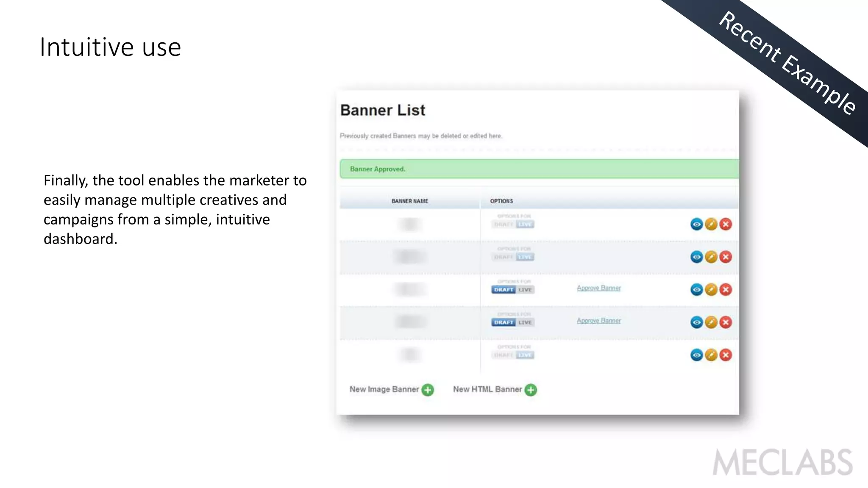868x488 pixels.
Task: Set the second row banner to DRAFT
Action: [504, 257]
